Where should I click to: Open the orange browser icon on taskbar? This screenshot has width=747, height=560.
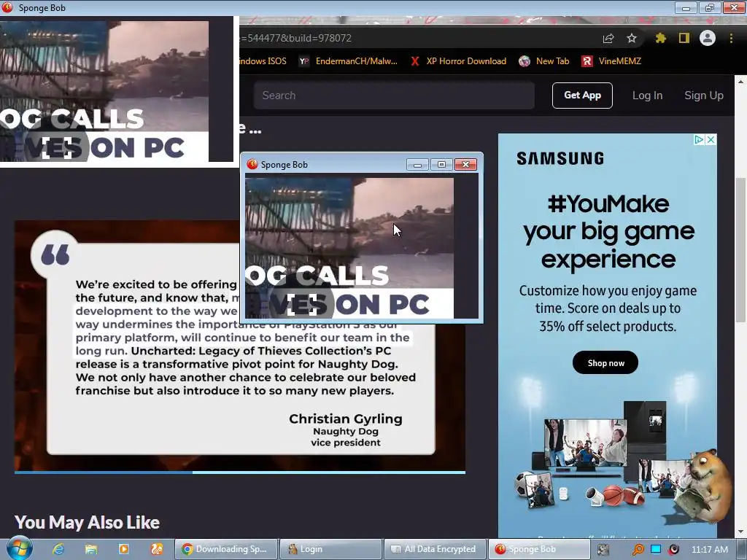tap(157, 549)
